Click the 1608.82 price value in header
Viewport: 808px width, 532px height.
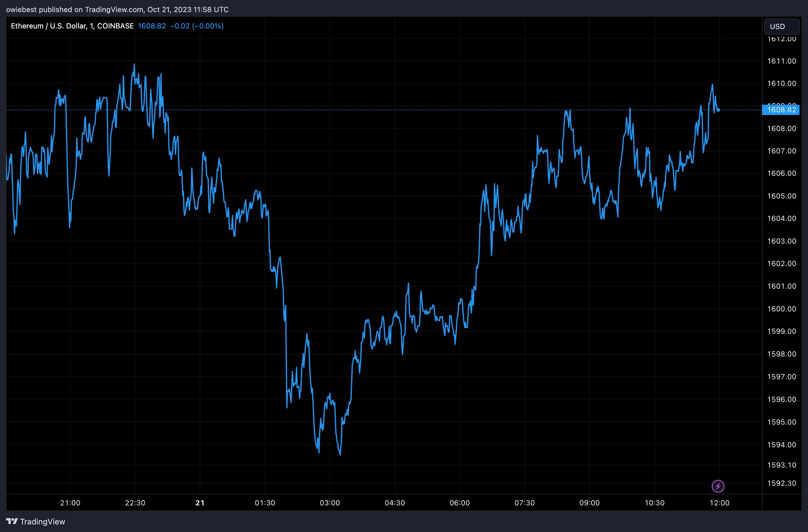tap(152, 26)
